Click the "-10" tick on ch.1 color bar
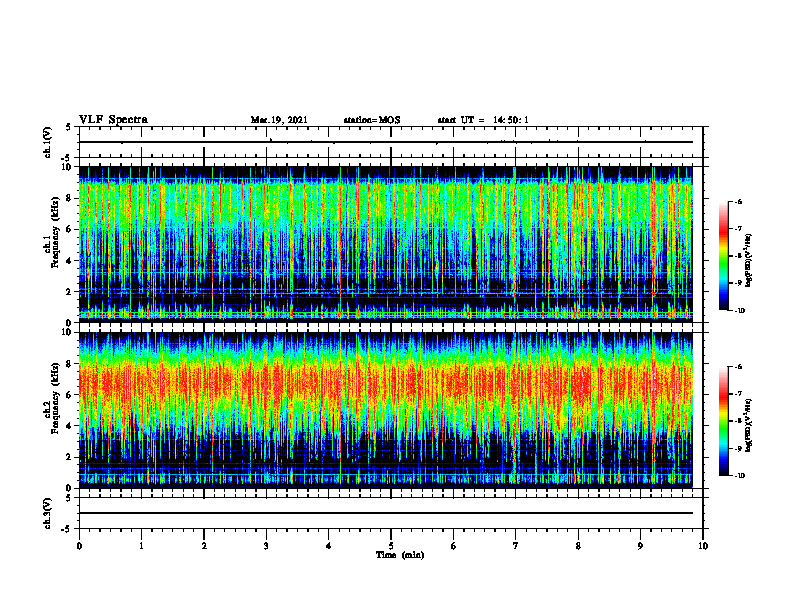The image size is (792, 612). click(739, 311)
